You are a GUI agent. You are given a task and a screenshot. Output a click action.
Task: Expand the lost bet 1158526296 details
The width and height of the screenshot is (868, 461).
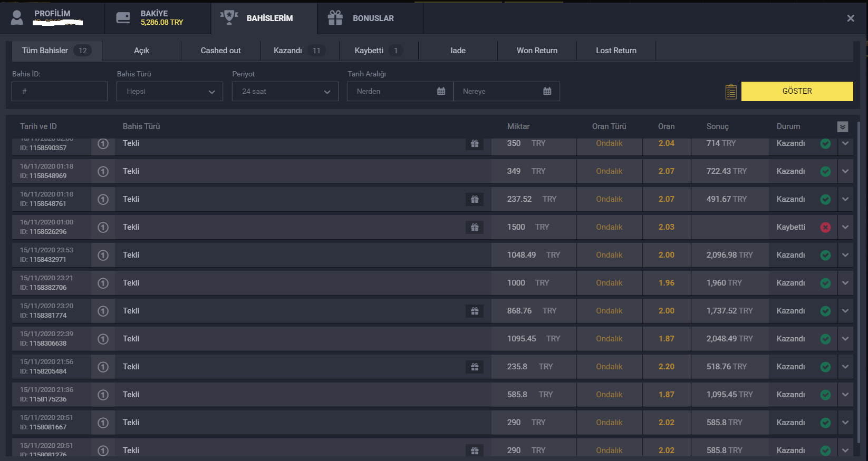(845, 227)
